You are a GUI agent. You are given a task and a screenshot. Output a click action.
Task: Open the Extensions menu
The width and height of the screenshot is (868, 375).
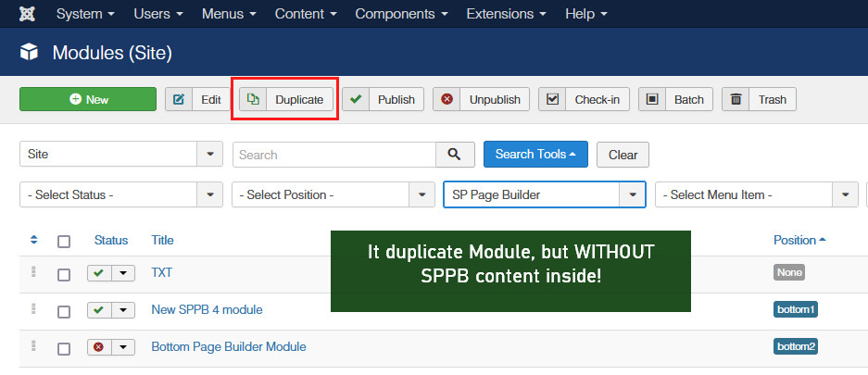pos(505,15)
